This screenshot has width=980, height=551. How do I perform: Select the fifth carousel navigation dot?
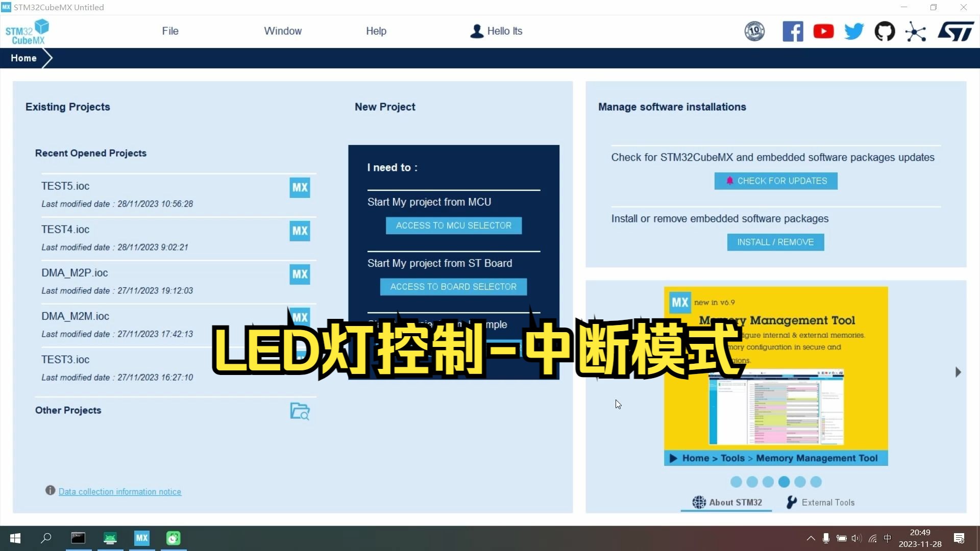pos(800,482)
